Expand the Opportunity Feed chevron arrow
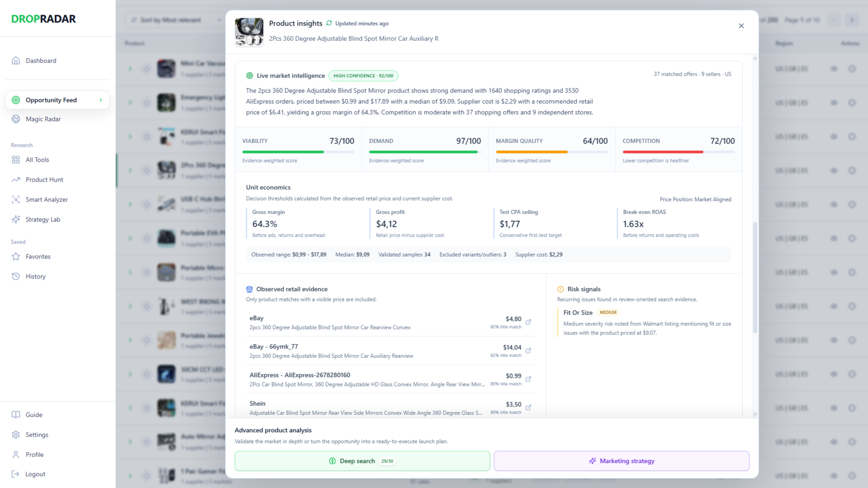The width and height of the screenshot is (868, 488). [101, 100]
